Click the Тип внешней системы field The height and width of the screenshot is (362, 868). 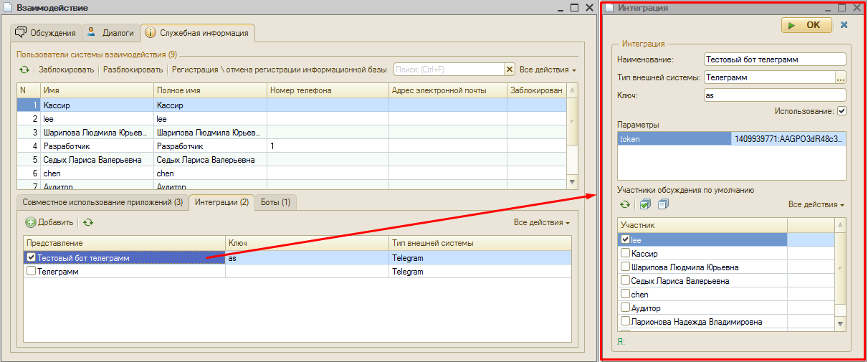[x=769, y=77]
